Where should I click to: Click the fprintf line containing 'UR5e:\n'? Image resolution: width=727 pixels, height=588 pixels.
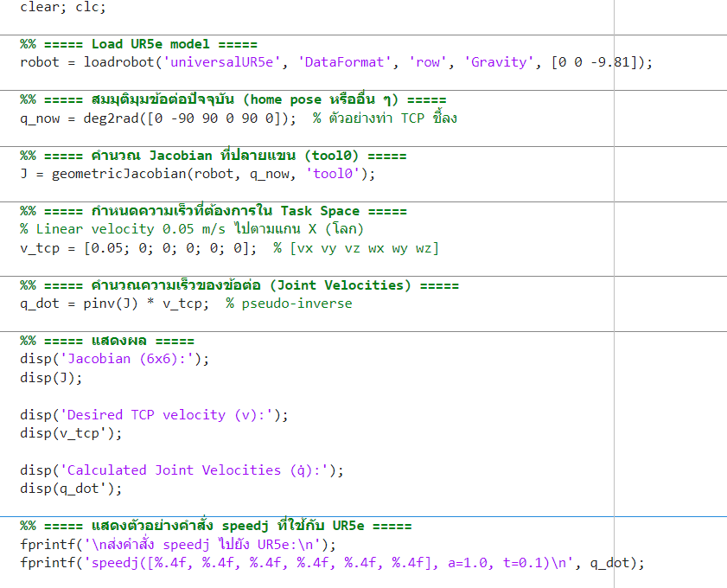pos(178,545)
